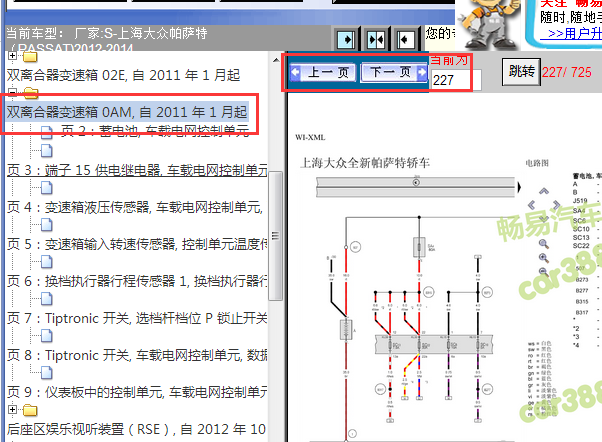Click the left-arrow collapse panel toolbar icon
The height and width of the screenshot is (442, 602).
[405, 39]
